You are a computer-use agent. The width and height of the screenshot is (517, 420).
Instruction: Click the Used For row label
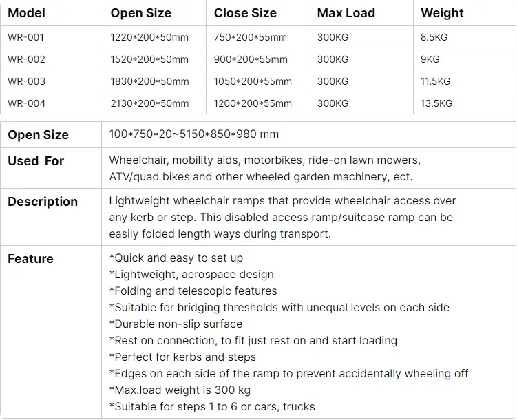[x=36, y=161]
